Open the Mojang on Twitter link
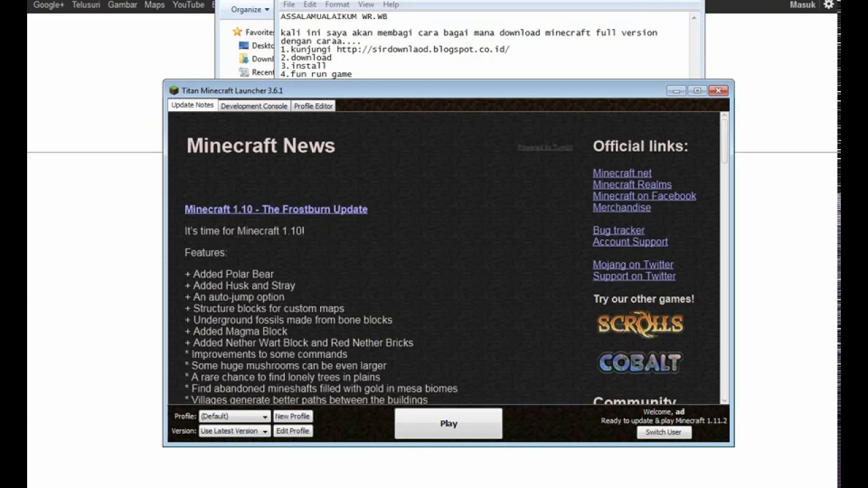Viewport: 868px width, 488px height. click(x=633, y=265)
